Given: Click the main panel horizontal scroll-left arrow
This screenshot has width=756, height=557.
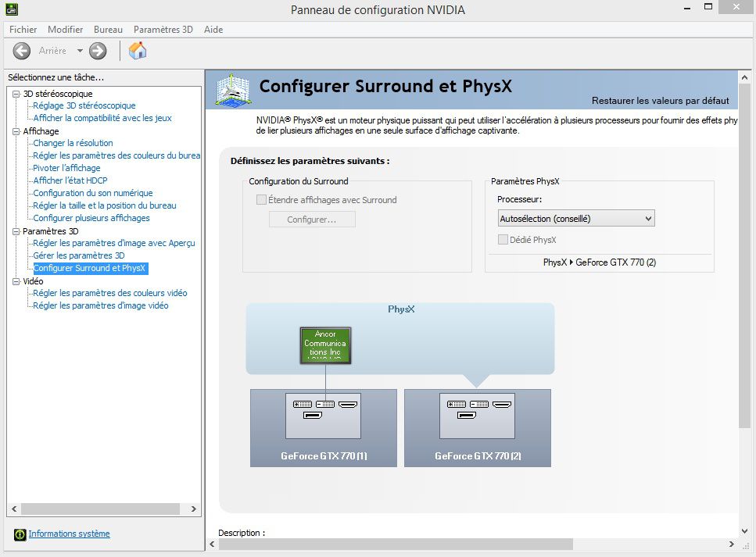Looking at the screenshot, I should 212,545.
